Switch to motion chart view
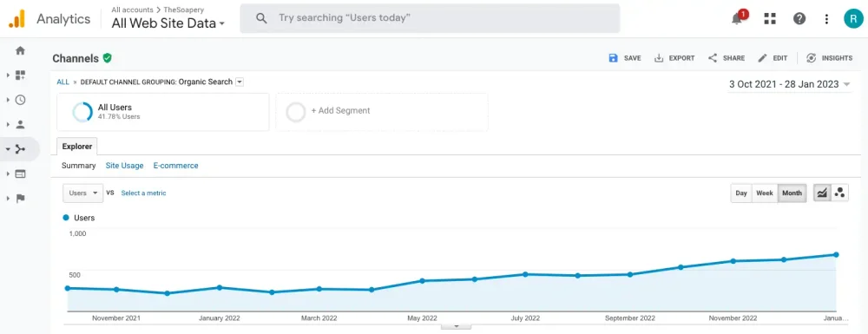 (839, 193)
